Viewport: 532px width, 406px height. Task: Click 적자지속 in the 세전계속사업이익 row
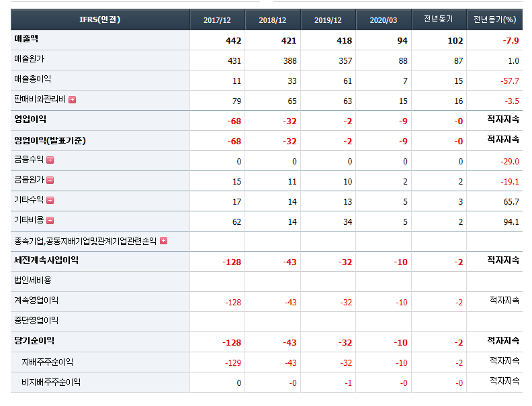pyautogui.click(x=504, y=260)
